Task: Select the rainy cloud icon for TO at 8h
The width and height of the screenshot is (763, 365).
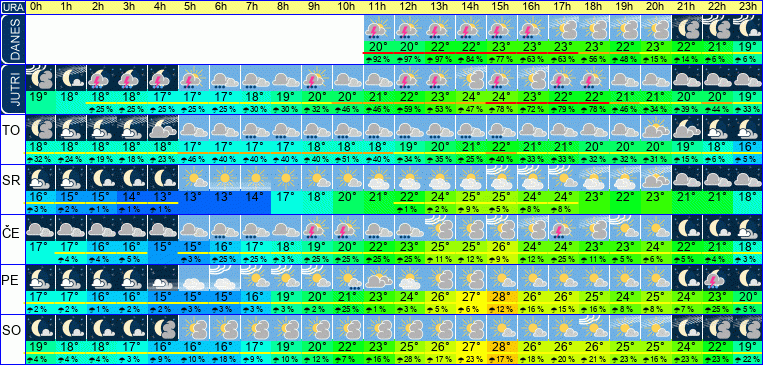Action: click(286, 128)
